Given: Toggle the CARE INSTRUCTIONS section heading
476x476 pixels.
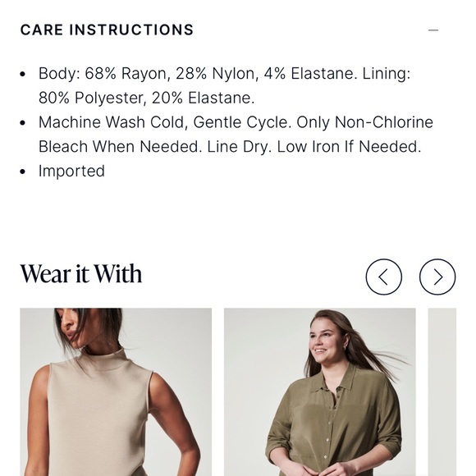Looking at the screenshot, I should (107, 30).
